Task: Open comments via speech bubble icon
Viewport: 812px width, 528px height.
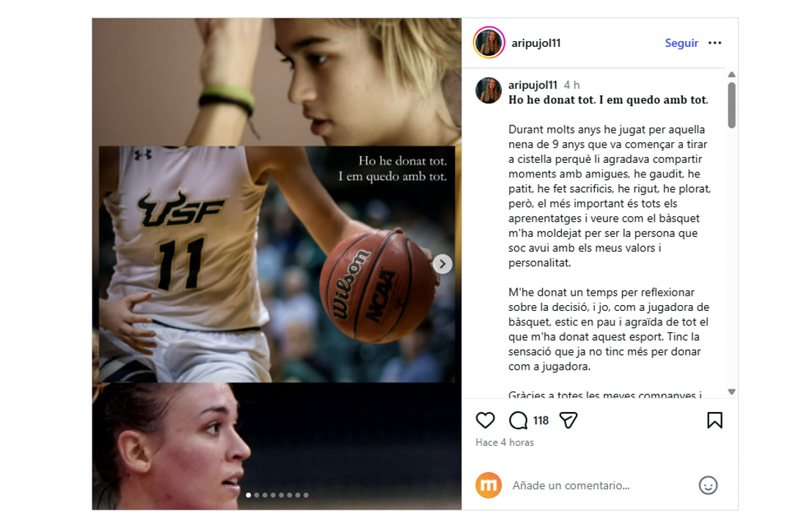Action: [x=518, y=420]
